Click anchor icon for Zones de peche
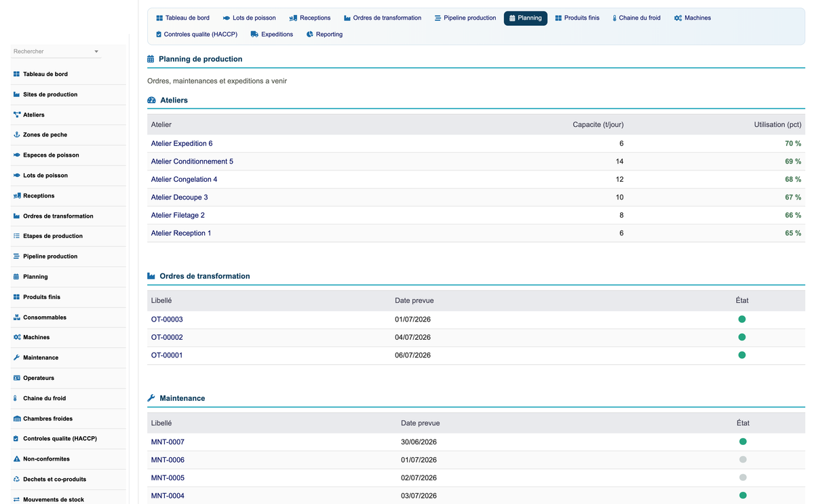 click(x=17, y=135)
